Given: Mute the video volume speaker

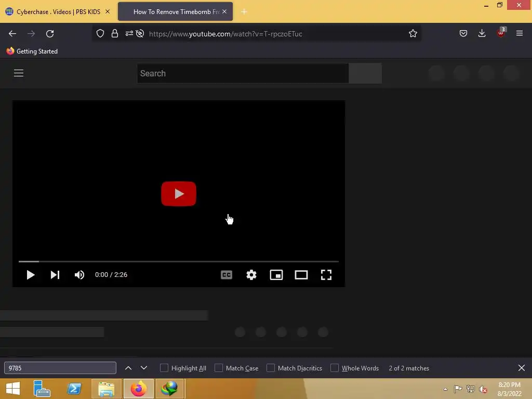Looking at the screenshot, I should click(79, 275).
